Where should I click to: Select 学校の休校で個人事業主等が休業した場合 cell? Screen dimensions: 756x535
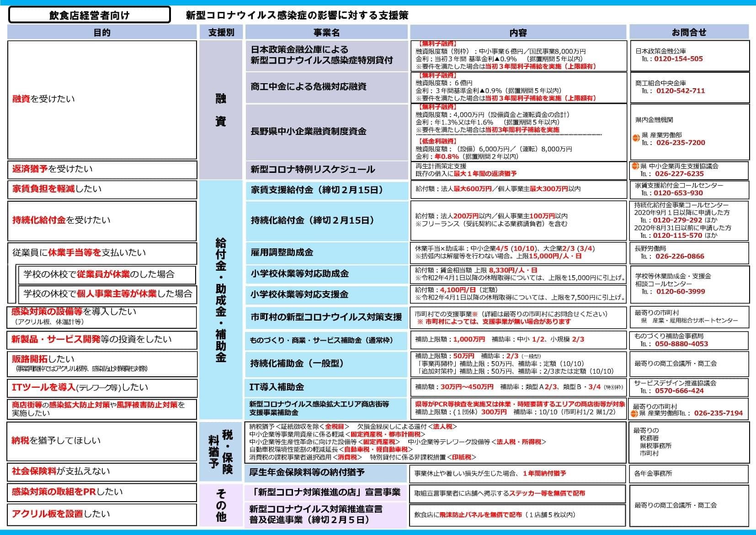(107, 294)
